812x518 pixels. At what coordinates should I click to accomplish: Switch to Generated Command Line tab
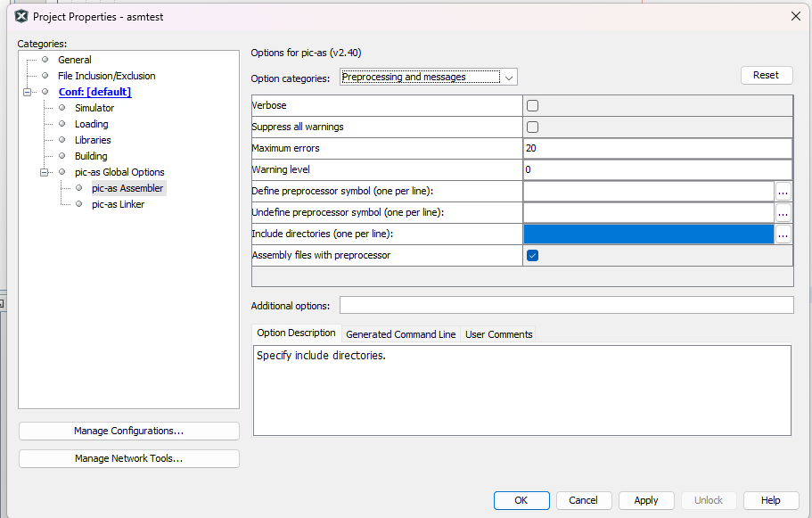pyautogui.click(x=400, y=334)
